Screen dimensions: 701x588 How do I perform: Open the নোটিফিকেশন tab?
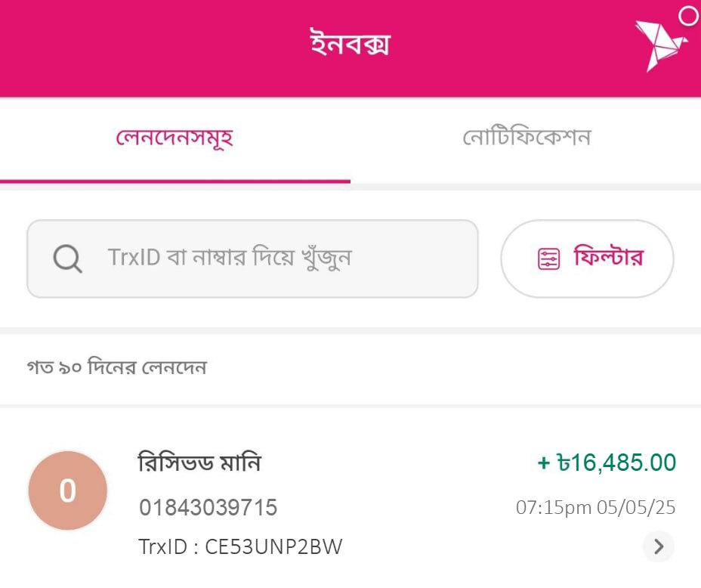click(x=527, y=138)
